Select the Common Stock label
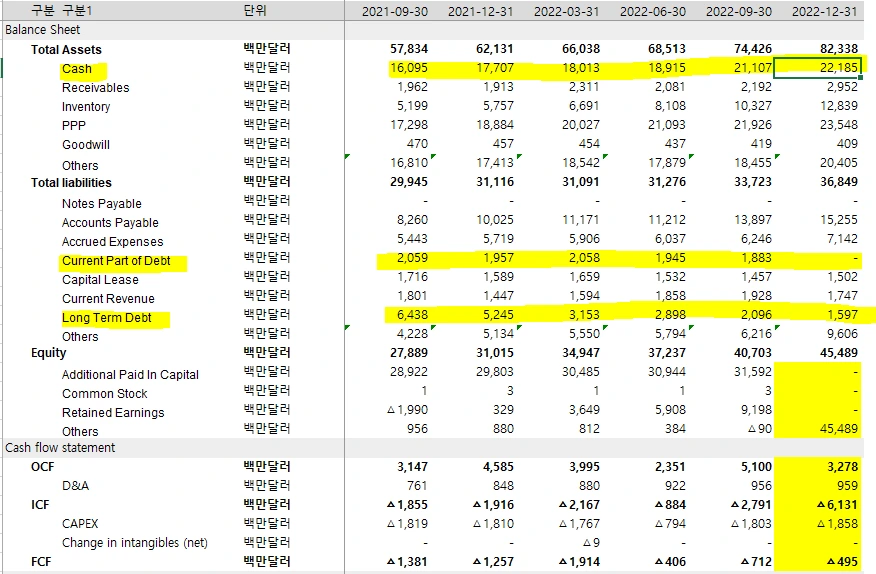876x574 pixels. pos(104,394)
